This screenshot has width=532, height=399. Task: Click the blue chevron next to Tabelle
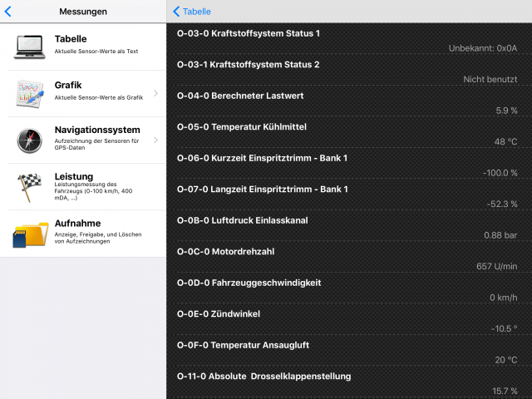[x=176, y=12]
